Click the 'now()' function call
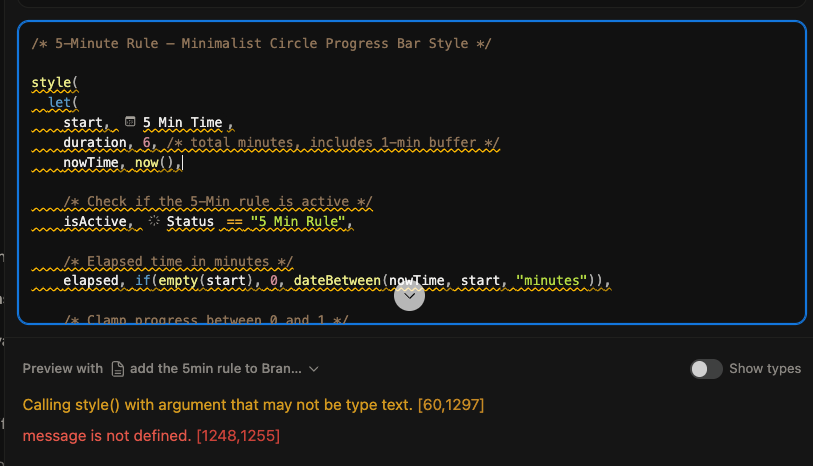813x466 pixels. click(155, 162)
